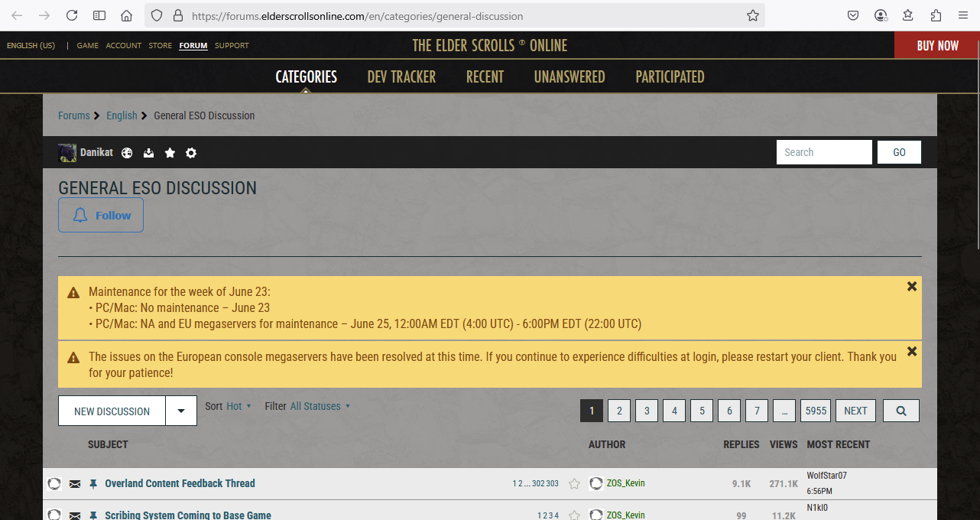Screen dimensions: 980x520
Task: Jump to page 5955
Action: [816, 411]
